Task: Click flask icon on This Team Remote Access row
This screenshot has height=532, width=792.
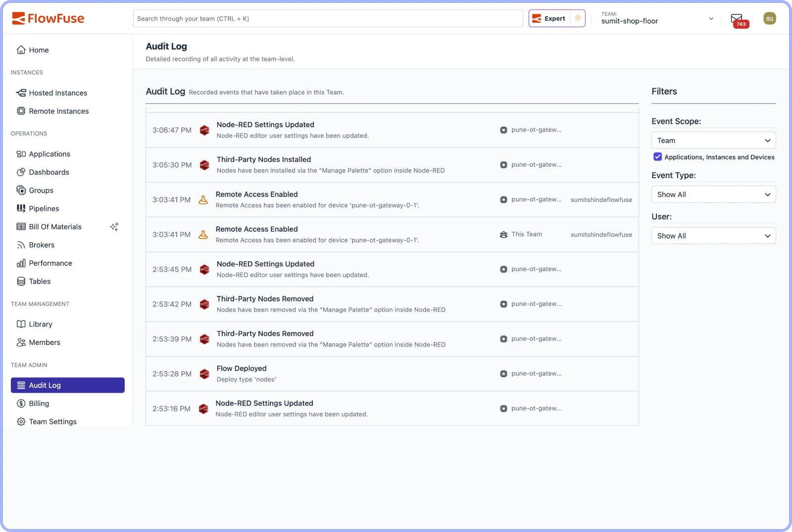Action: pos(203,235)
